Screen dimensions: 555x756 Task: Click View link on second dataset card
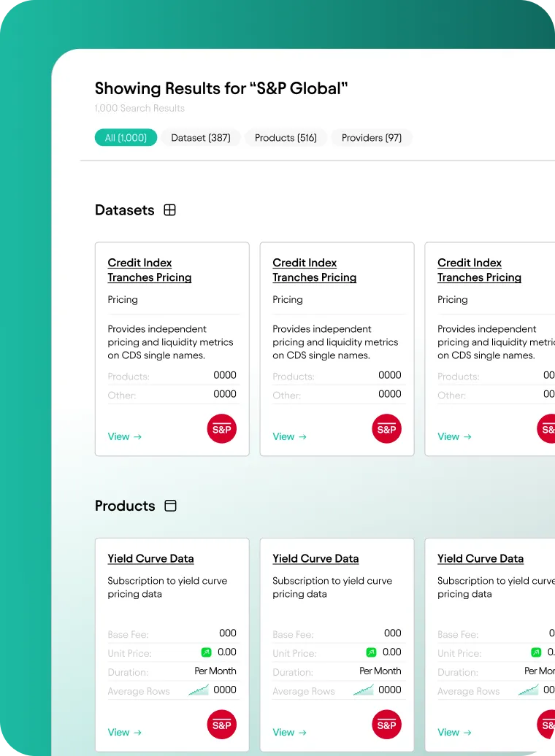point(290,436)
